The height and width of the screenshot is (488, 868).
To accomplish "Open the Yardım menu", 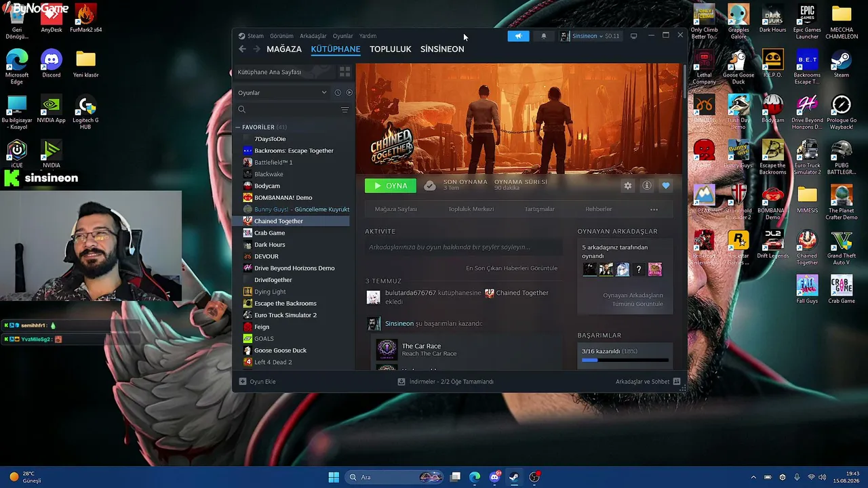I will [368, 36].
